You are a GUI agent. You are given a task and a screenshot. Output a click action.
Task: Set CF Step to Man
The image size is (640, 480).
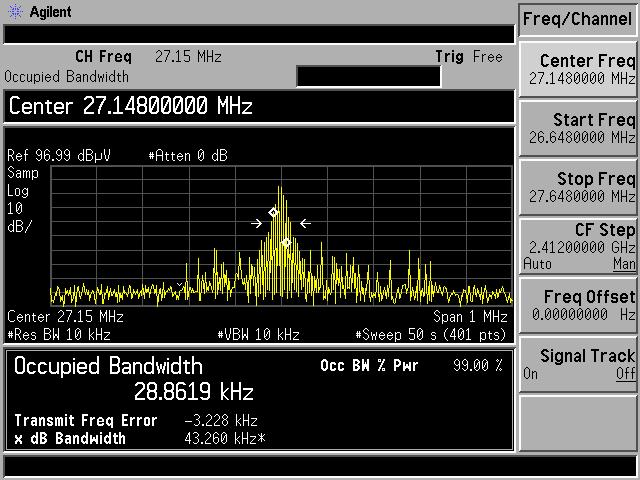click(x=624, y=264)
